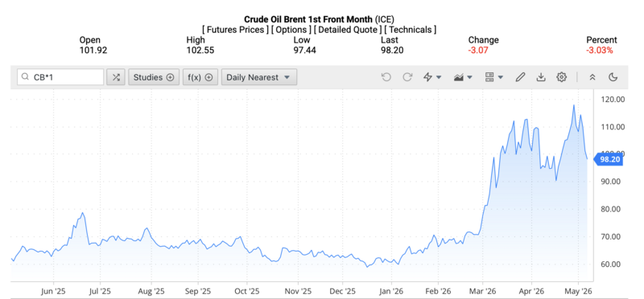Click the symbol search field showing CB*1

pos(60,77)
